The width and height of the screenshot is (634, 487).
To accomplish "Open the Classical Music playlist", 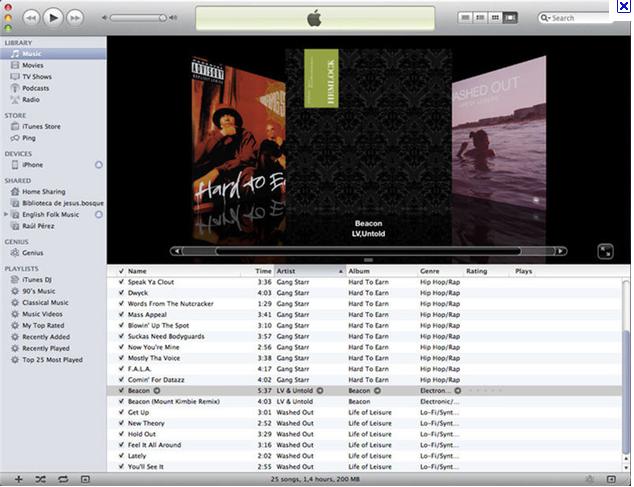I will (x=45, y=303).
